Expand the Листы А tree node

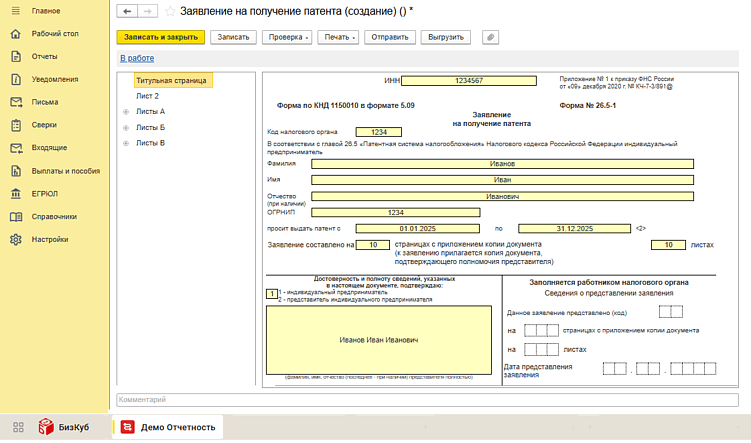click(126, 112)
